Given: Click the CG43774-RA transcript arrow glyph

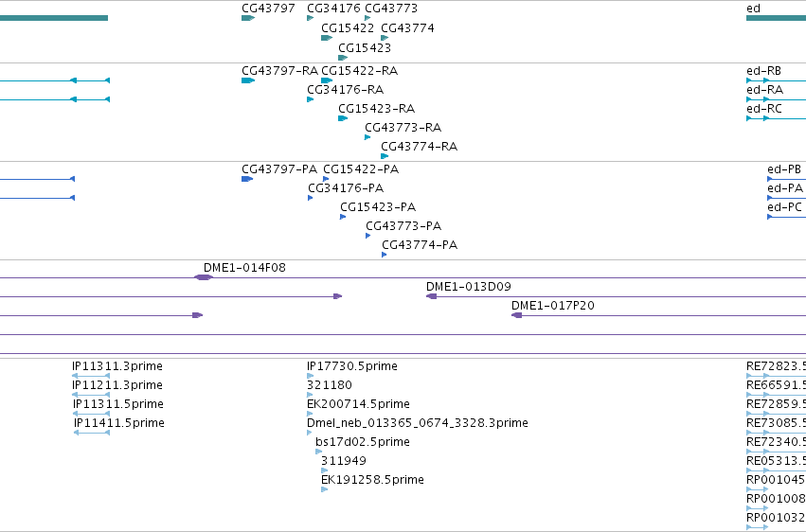Looking at the screenshot, I should (385, 156).
